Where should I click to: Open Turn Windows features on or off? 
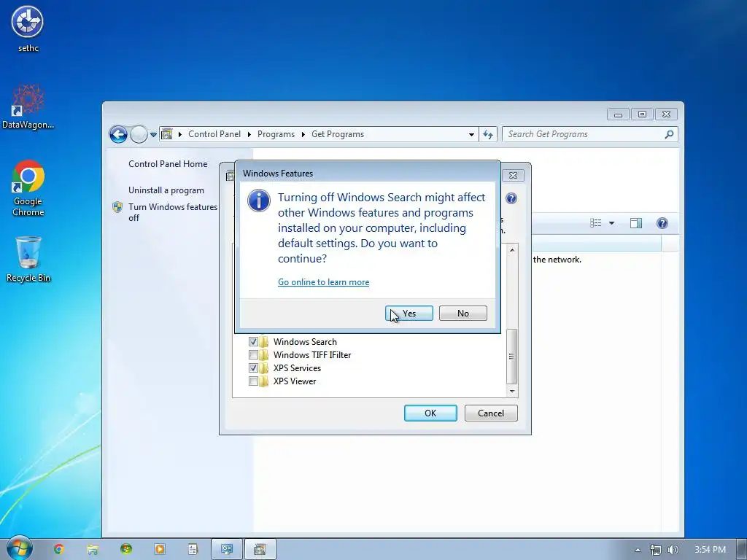coord(172,212)
